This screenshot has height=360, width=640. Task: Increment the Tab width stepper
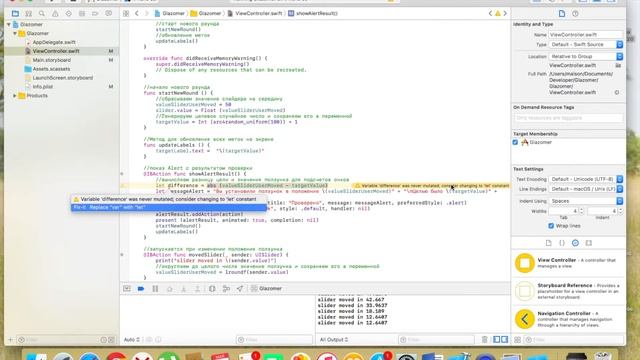(582, 209)
